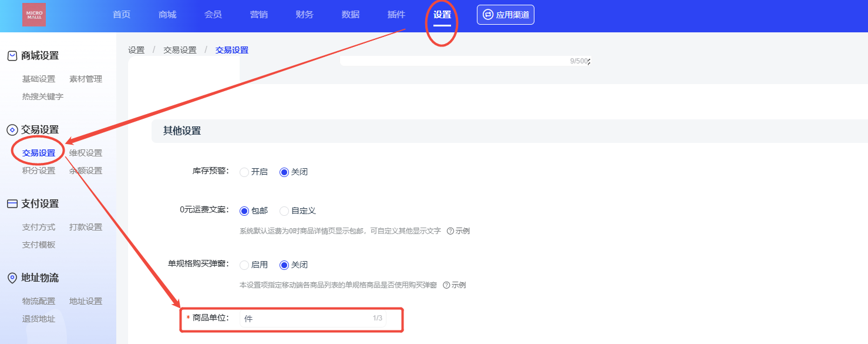Select 自定义 for 0元运费文案
The image size is (868, 344).
tap(284, 211)
